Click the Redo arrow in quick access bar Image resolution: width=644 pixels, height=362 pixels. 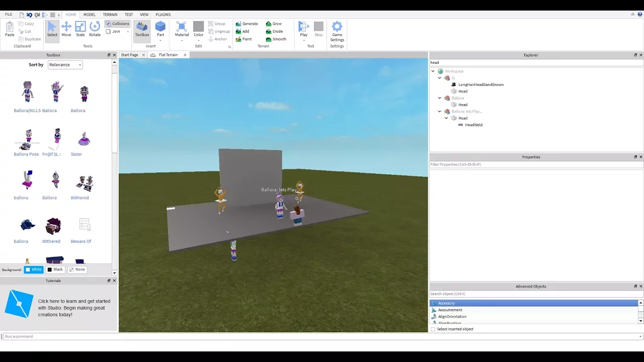coord(37,15)
